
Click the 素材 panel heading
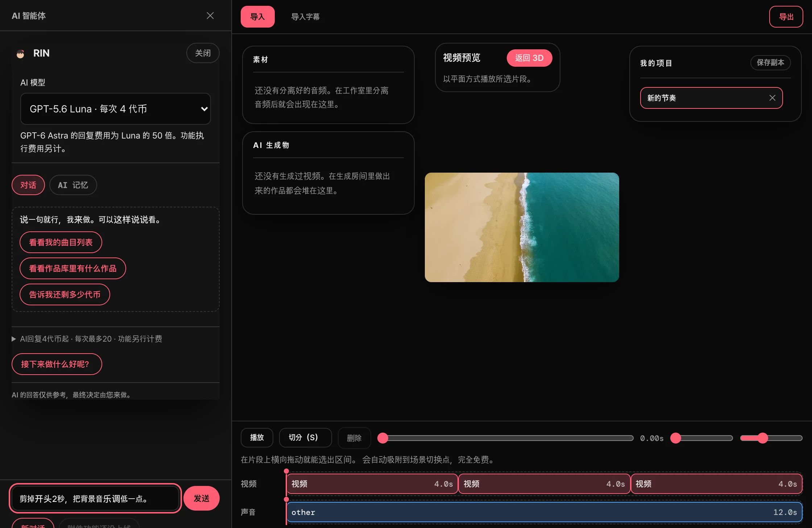[260, 59]
